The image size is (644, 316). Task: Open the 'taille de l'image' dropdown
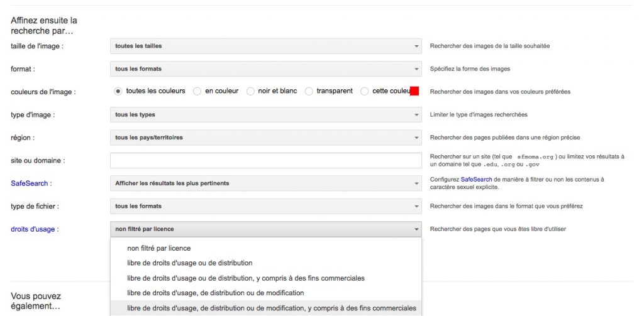coord(265,46)
